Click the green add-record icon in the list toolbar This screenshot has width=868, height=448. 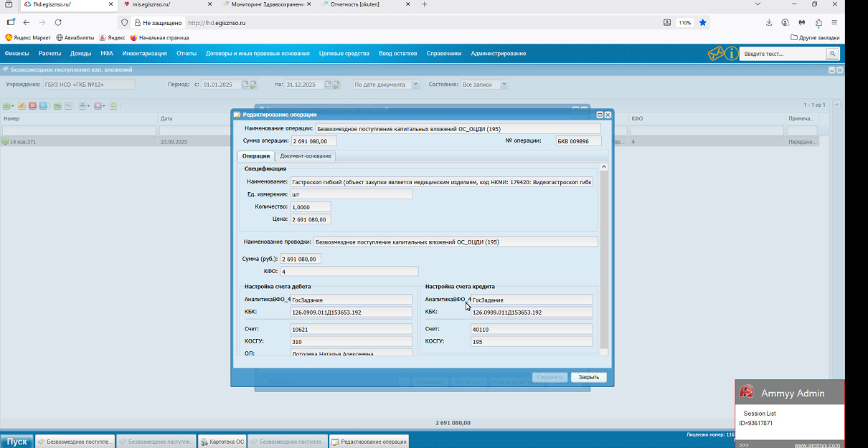coord(6,105)
